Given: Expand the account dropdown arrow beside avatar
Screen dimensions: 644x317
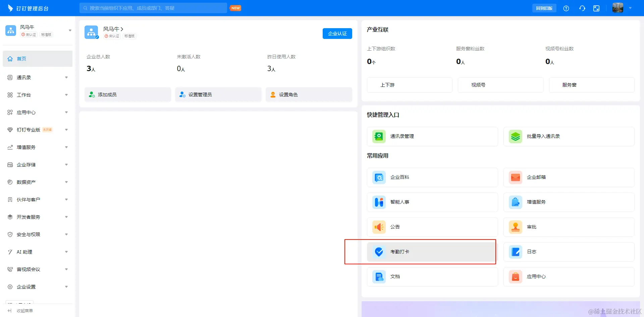Looking at the screenshot, I should click(630, 8).
